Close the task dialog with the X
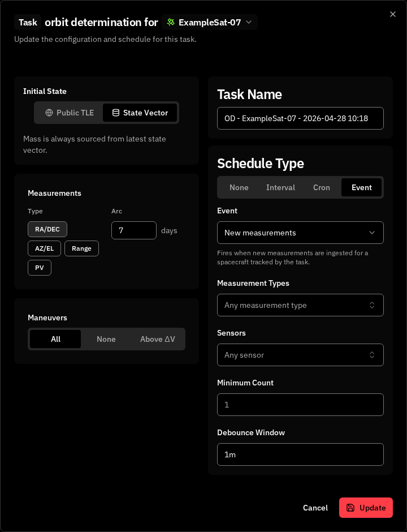Image resolution: width=407 pixels, height=532 pixels. (393, 14)
